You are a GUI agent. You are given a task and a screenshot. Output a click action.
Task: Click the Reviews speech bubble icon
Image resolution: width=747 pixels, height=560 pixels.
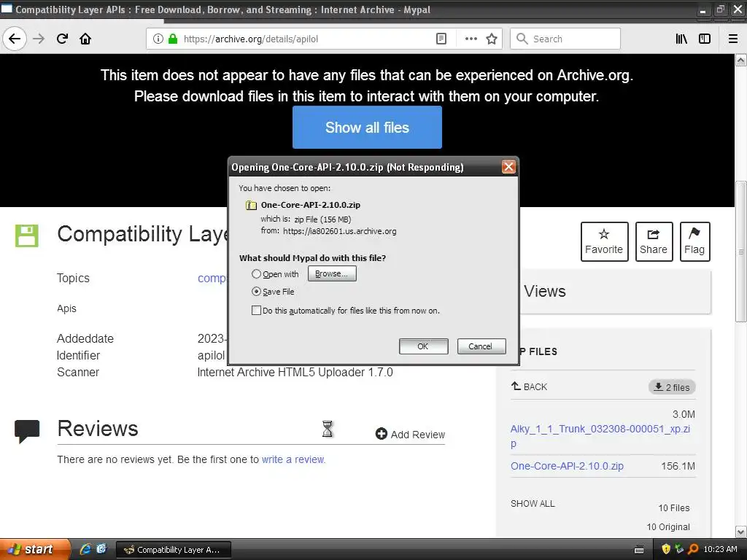pos(27,431)
